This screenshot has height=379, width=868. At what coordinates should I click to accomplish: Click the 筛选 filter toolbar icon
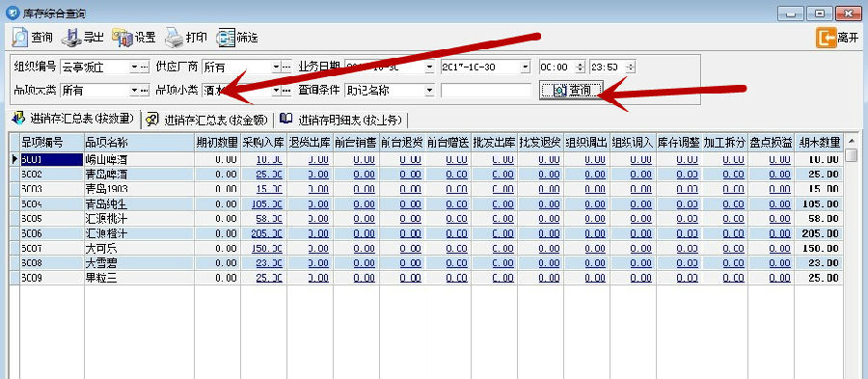[226, 38]
